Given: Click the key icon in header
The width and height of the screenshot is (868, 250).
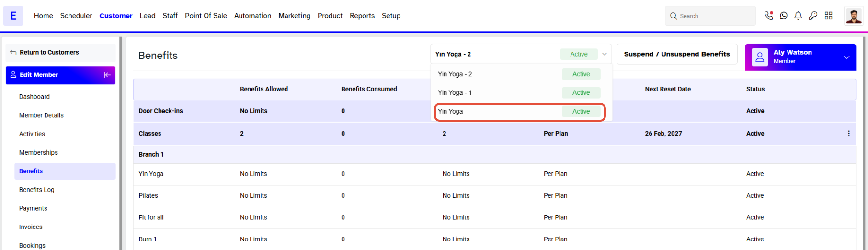Looking at the screenshot, I should 813,16.
